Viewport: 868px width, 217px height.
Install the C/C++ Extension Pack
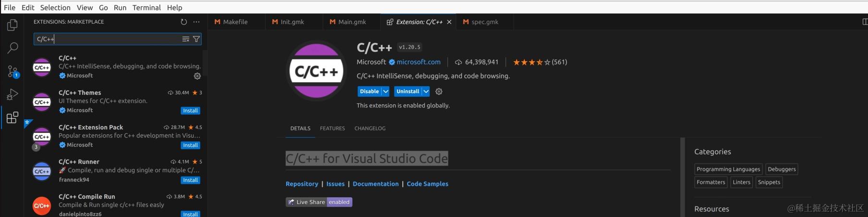[190, 145]
